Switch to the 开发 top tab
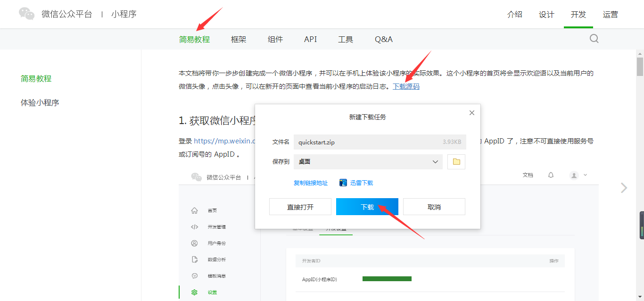This screenshot has width=644, height=301. 578,14
